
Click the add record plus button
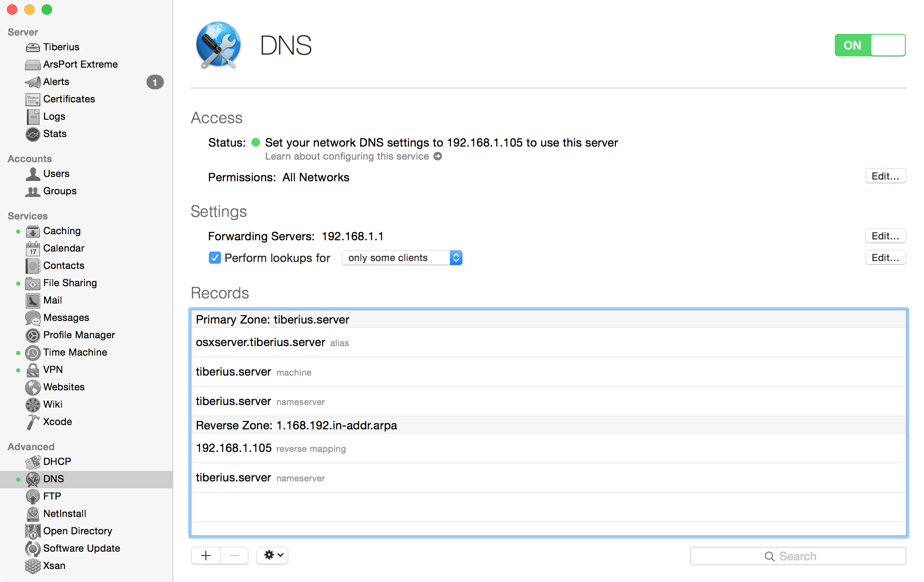206,555
